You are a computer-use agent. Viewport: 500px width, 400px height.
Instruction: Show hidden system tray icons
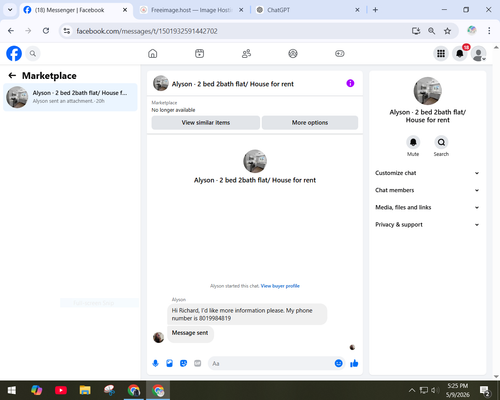point(412,390)
